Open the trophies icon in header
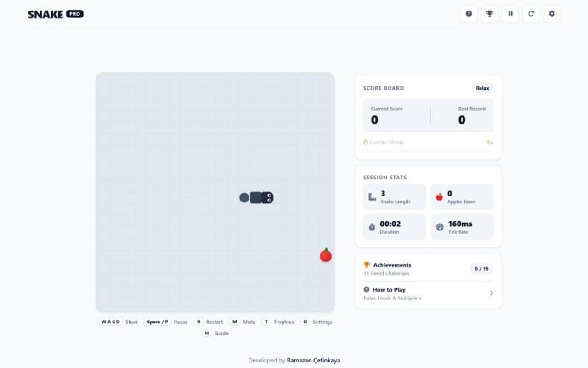The height and width of the screenshot is (368, 588). [490, 14]
